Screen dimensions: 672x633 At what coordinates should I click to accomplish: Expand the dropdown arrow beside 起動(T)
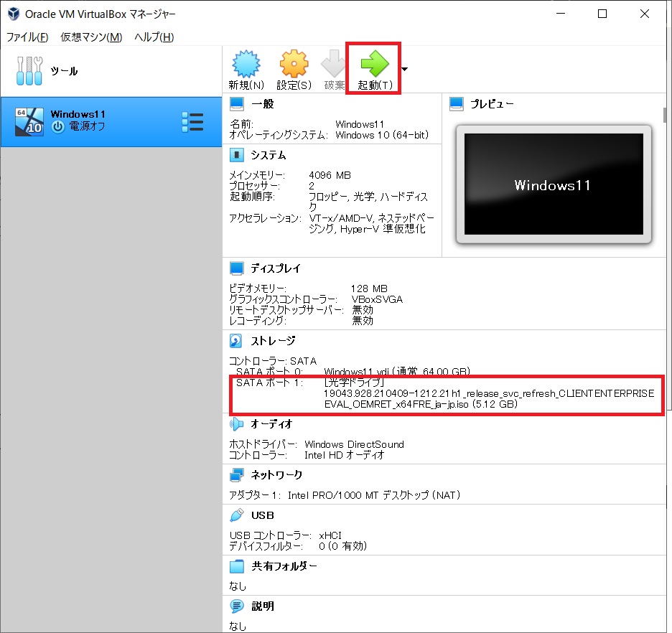[405, 70]
